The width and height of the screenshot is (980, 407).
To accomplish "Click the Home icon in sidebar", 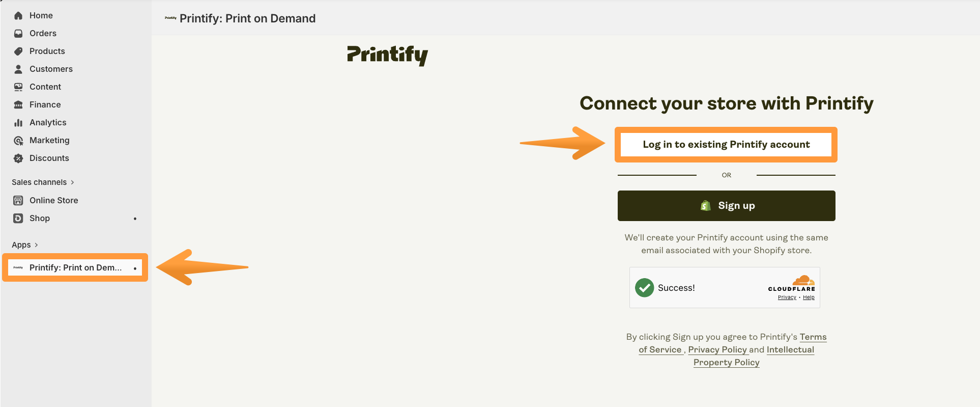I will pos(18,15).
